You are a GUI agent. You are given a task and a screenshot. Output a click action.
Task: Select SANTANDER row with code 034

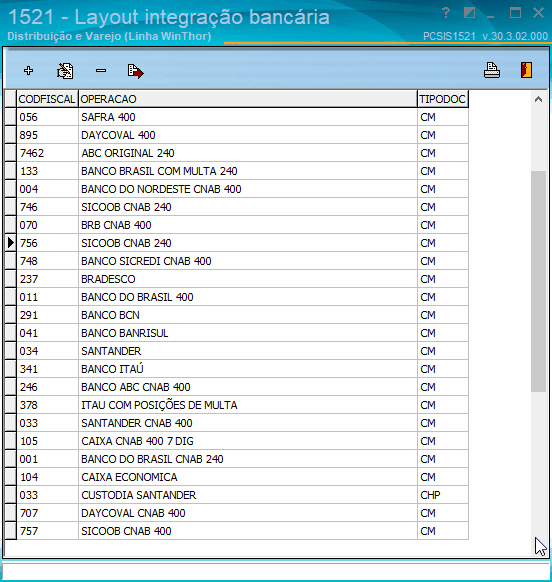point(236,351)
